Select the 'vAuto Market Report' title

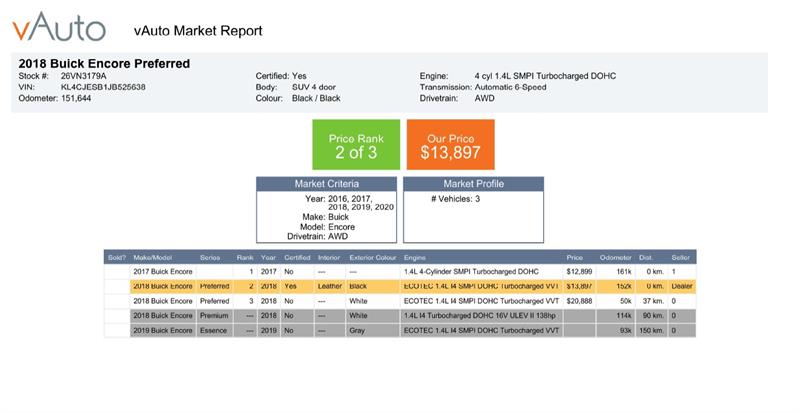(198, 31)
